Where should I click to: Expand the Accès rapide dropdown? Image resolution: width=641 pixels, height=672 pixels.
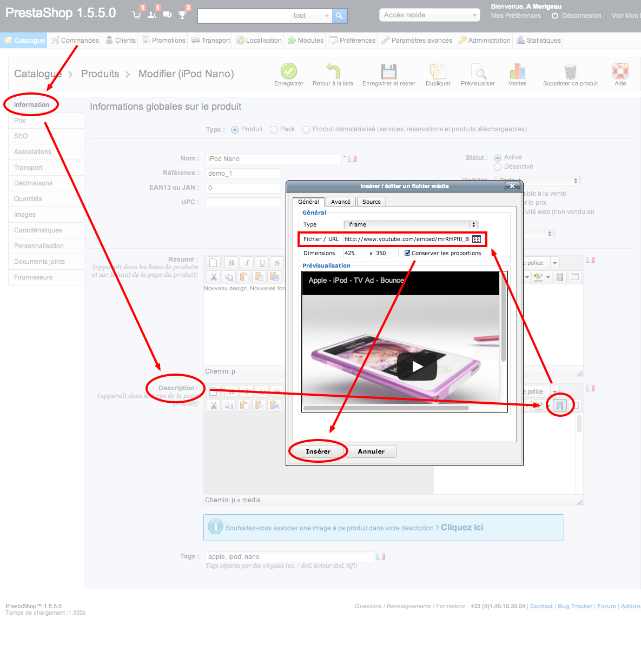[x=429, y=15]
